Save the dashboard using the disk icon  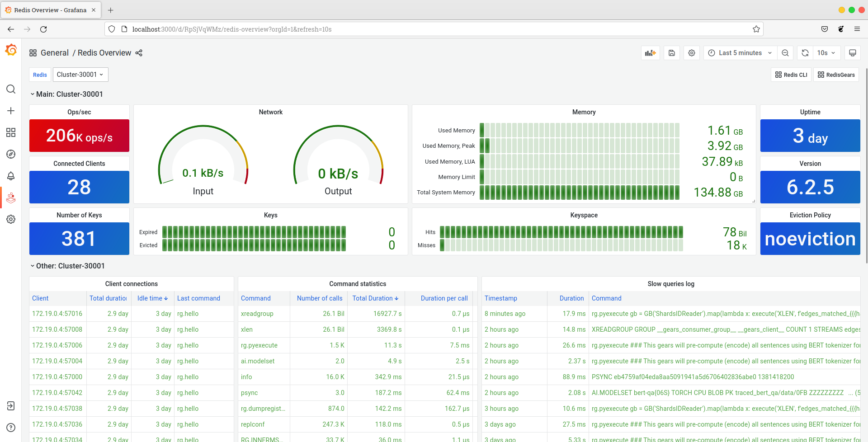[x=672, y=53]
